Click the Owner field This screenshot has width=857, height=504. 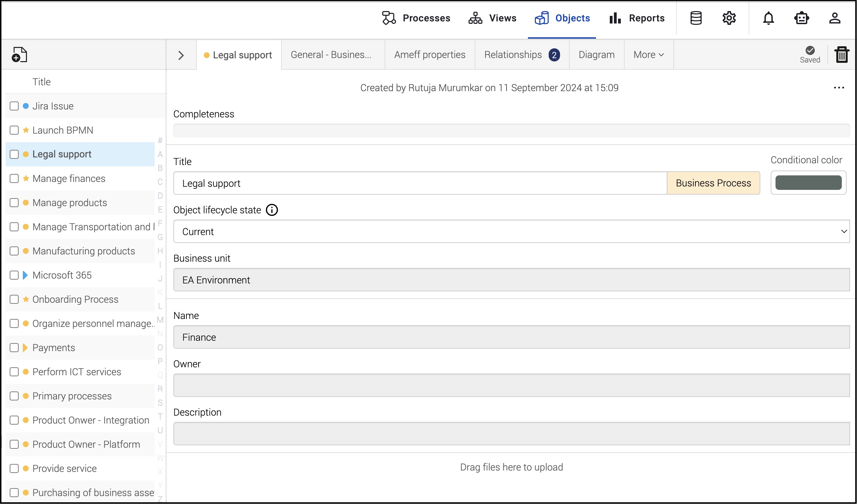(x=511, y=385)
